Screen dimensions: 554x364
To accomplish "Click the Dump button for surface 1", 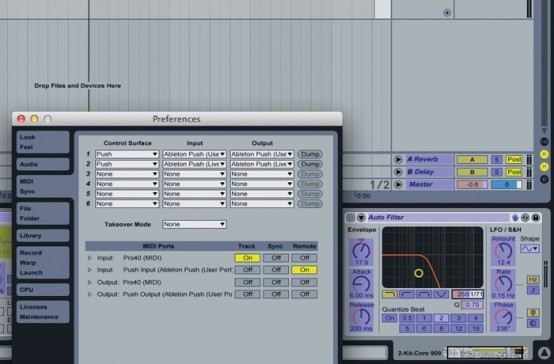I will coord(310,154).
